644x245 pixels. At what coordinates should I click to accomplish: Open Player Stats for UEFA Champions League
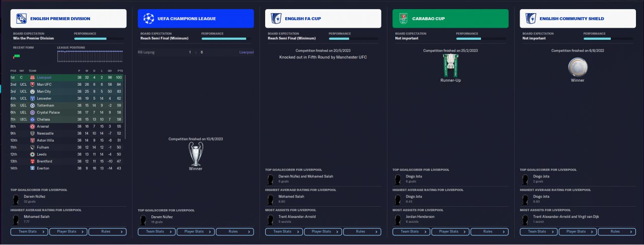click(196, 232)
